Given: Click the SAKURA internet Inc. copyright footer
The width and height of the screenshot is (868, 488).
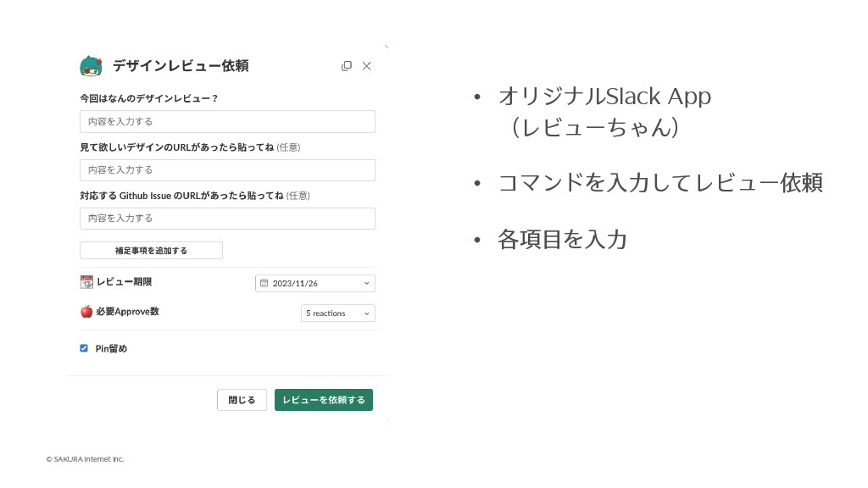Looking at the screenshot, I should tap(85, 459).
